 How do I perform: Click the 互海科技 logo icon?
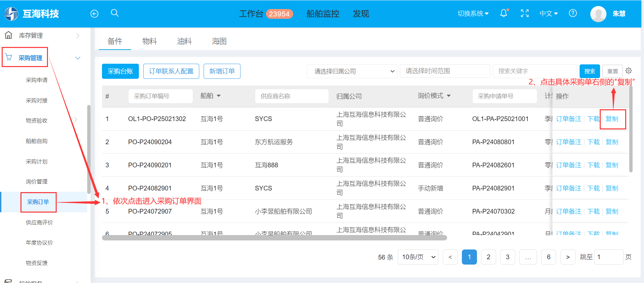point(11,14)
